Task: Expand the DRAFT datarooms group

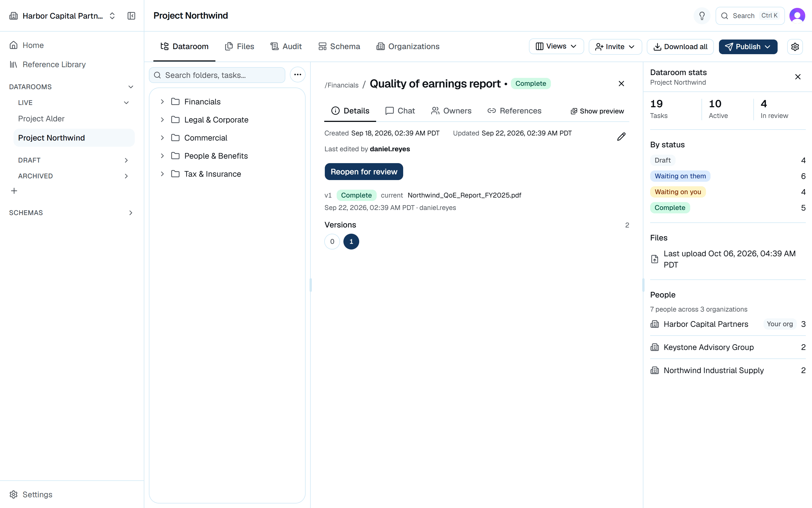Action: click(126, 160)
